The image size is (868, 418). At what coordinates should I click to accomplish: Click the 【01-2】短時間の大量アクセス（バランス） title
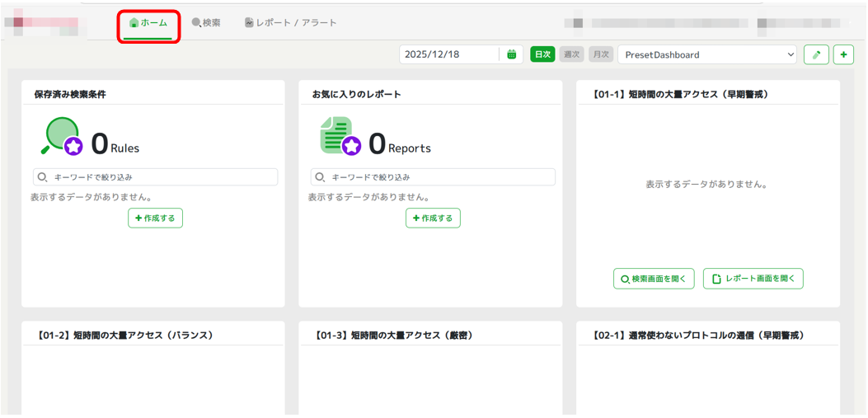(124, 336)
